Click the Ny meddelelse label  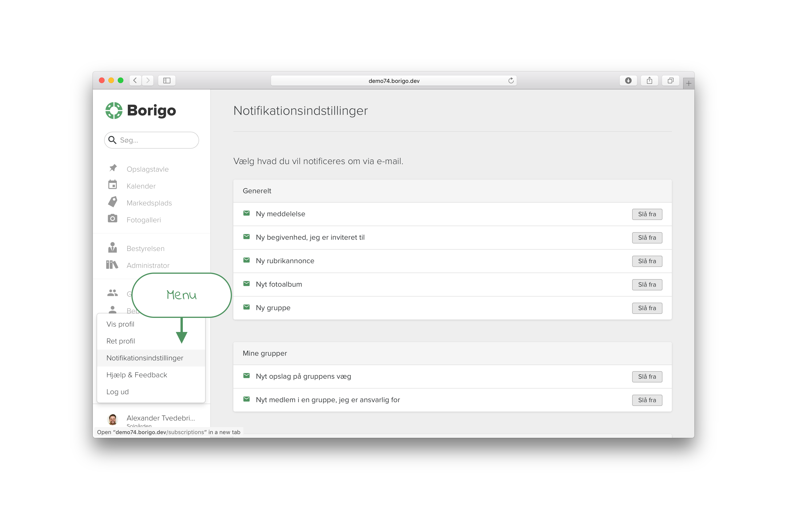(280, 214)
